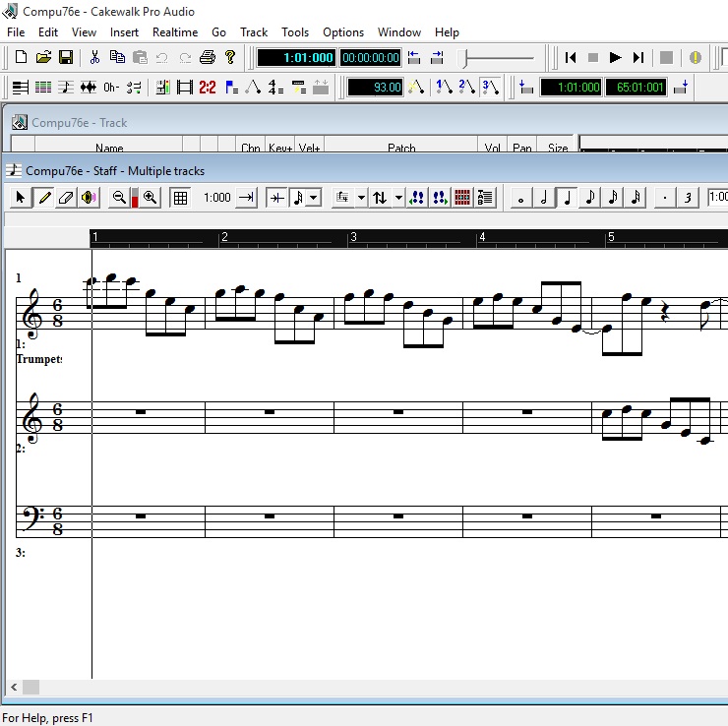The image size is (728, 726).
Task: Click the tempo field showing 93.00
Action: (x=376, y=88)
